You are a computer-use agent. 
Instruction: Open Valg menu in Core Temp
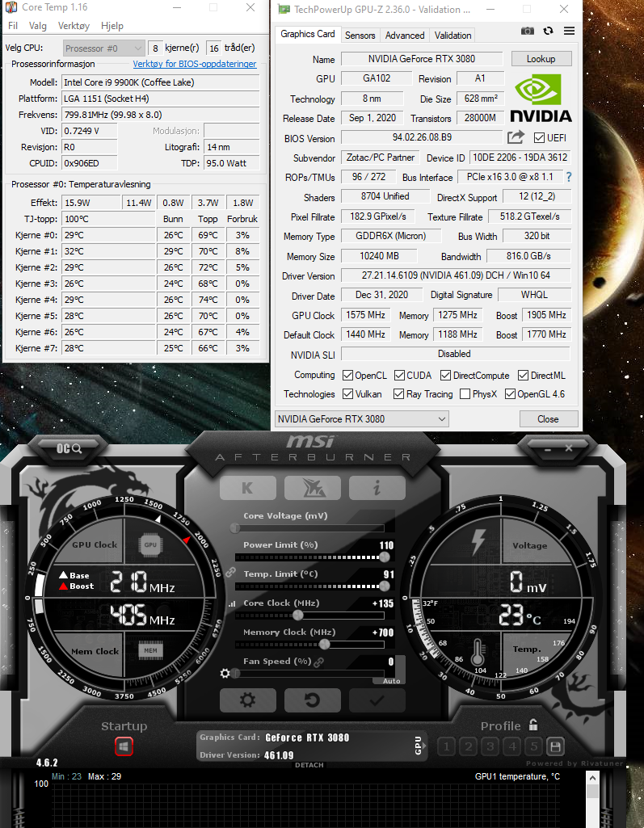click(37, 25)
